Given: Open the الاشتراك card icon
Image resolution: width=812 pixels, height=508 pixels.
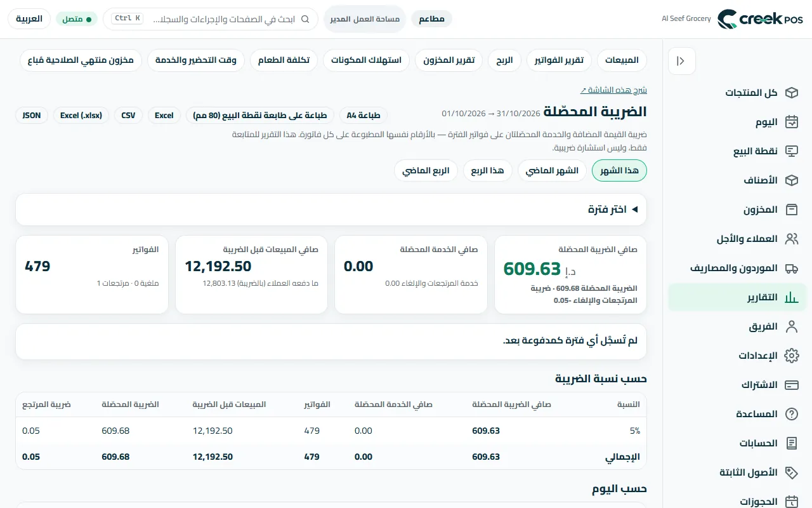Looking at the screenshot, I should pos(791,385).
